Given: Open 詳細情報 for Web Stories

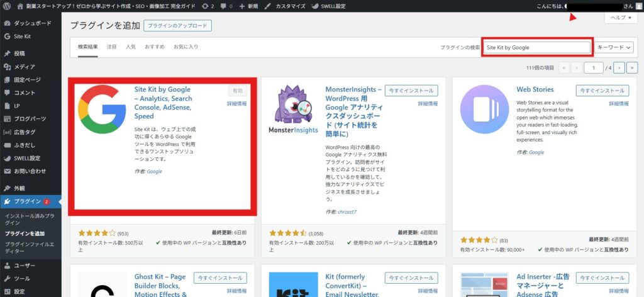Looking at the screenshot, I should [x=619, y=104].
